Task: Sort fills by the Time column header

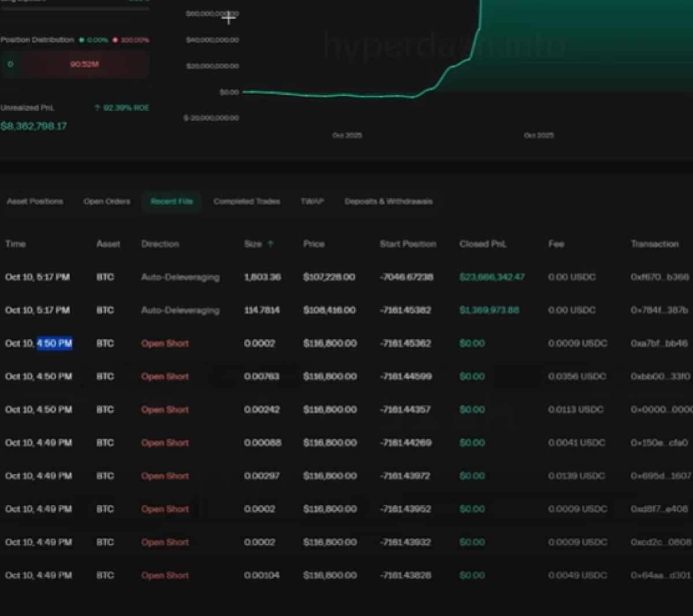Action: [16, 244]
